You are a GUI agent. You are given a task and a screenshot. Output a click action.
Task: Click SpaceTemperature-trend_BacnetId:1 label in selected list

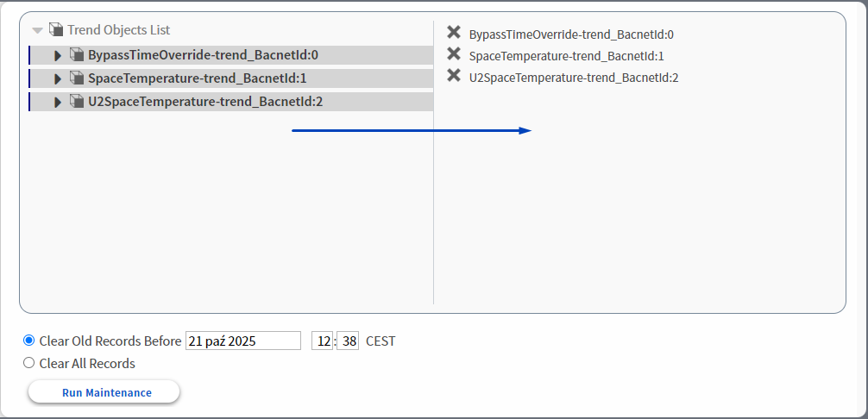pyautogui.click(x=566, y=56)
